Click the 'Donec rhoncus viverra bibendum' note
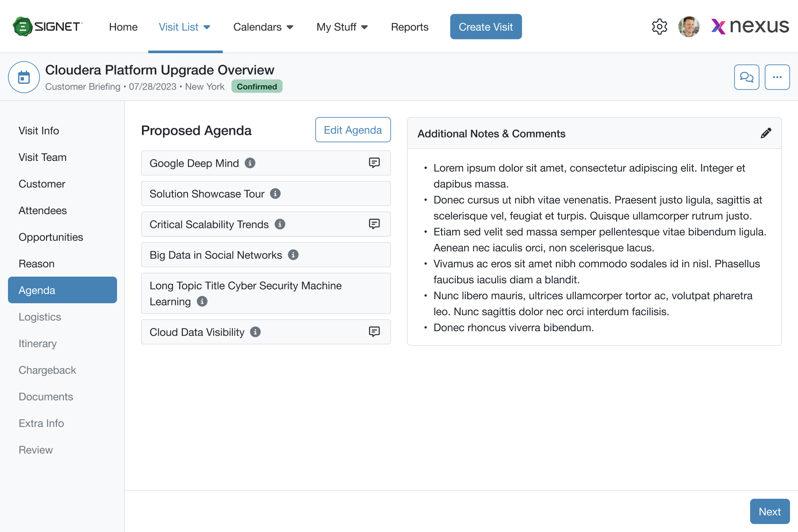 (513, 328)
